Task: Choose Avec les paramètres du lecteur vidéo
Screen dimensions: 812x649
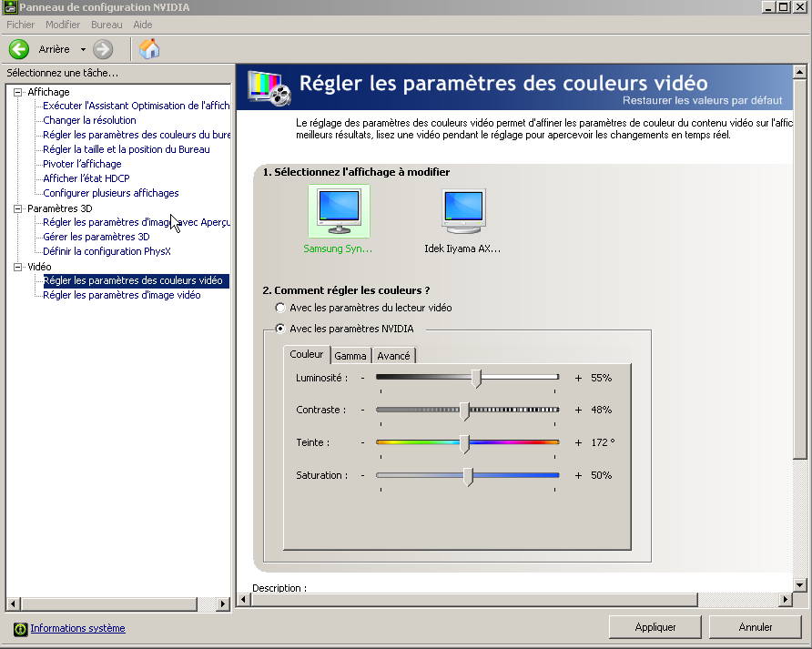Action: pos(280,308)
